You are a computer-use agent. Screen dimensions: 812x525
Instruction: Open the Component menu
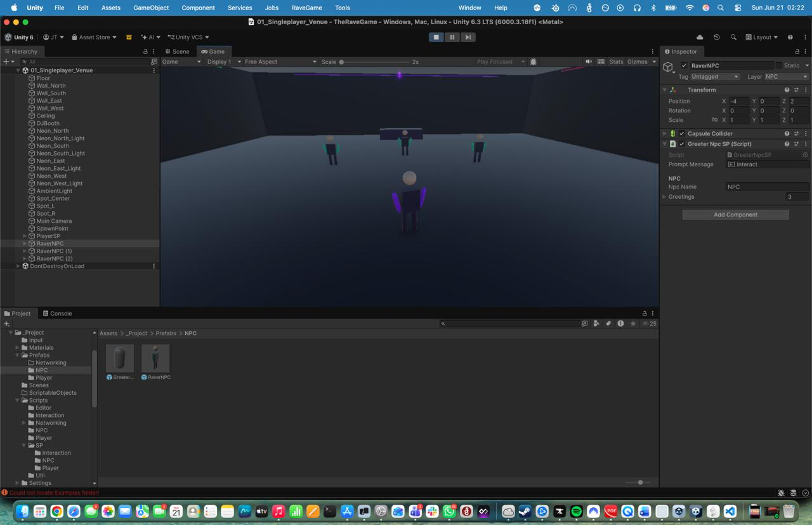[198, 8]
